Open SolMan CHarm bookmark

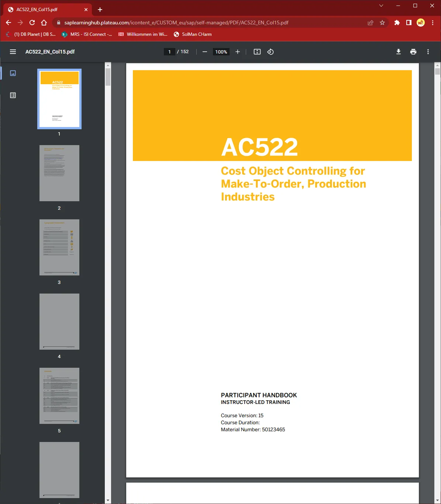coord(193,34)
